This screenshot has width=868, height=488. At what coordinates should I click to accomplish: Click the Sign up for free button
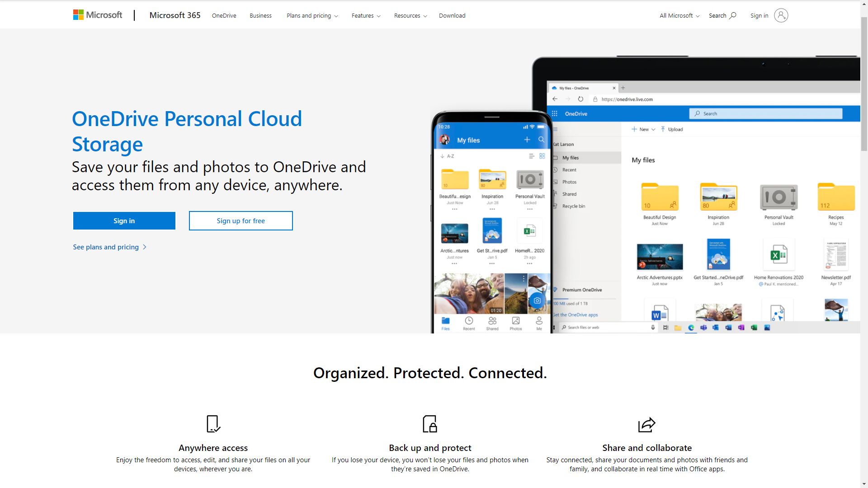[x=241, y=221]
